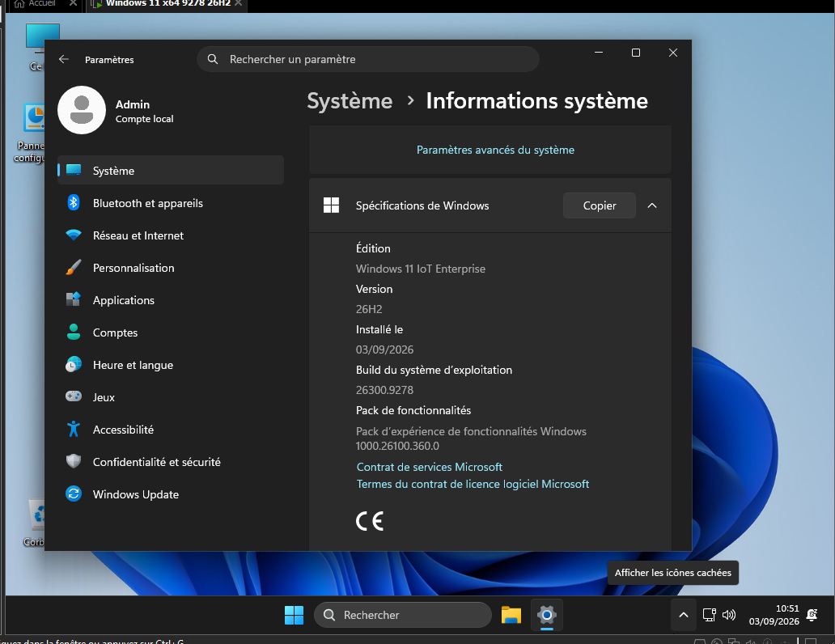The height and width of the screenshot is (644, 835).
Task: Click the Bluetooth icon in sidebar
Action: (74, 203)
